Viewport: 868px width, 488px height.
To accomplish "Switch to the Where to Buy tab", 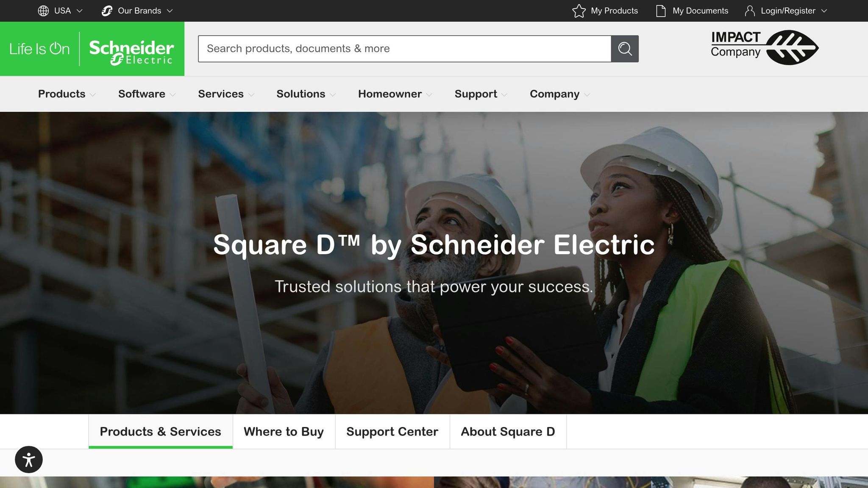I will click(x=283, y=431).
